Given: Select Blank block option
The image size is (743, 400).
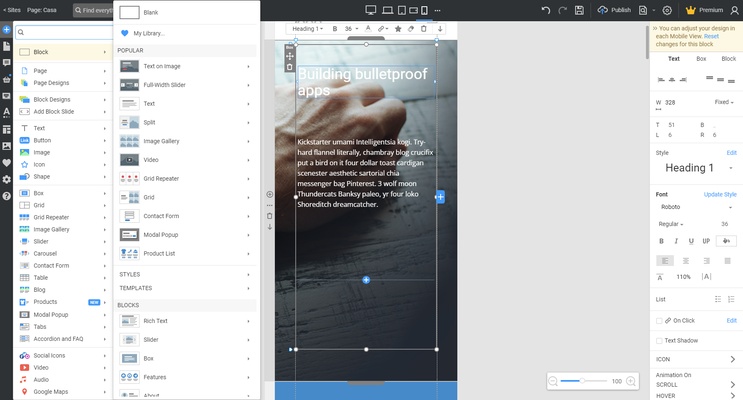Looking at the screenshot, I should [x=187, y=12].
